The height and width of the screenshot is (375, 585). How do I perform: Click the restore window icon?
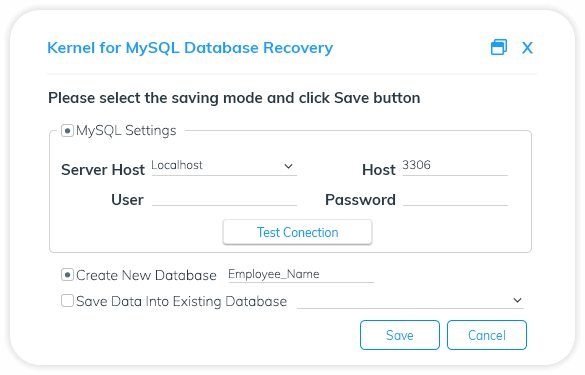[x=499, y=47]
